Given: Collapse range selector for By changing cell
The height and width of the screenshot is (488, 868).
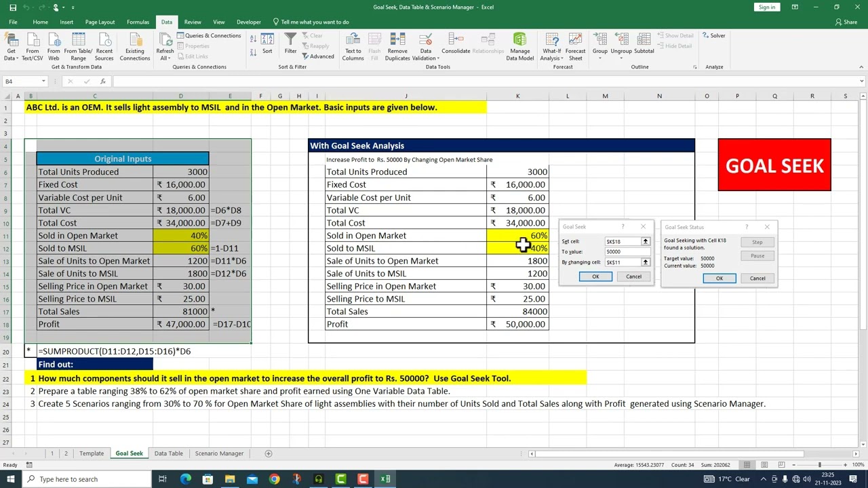Looking at the screenshot, I should click(645, 262).
